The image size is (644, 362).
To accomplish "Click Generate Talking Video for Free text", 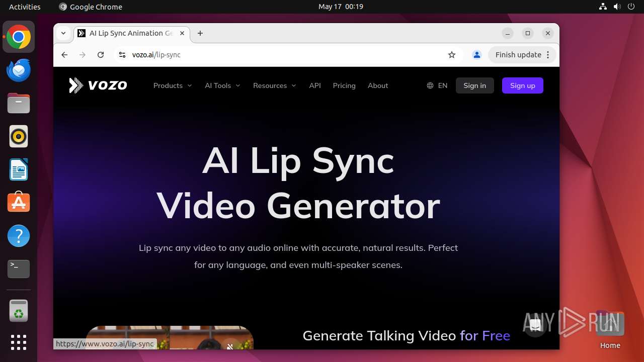I will pyautogui.click(x=407, y=335).
